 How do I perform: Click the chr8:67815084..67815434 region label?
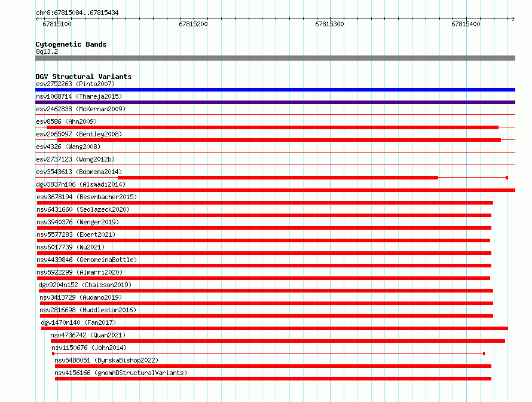[x=77, y=13]
